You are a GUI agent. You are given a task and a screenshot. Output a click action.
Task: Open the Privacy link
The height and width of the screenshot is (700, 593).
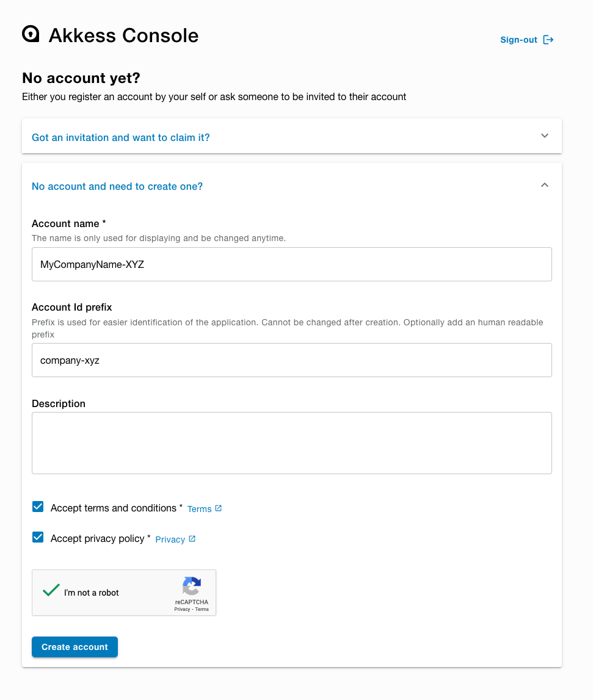coord(169,539)
